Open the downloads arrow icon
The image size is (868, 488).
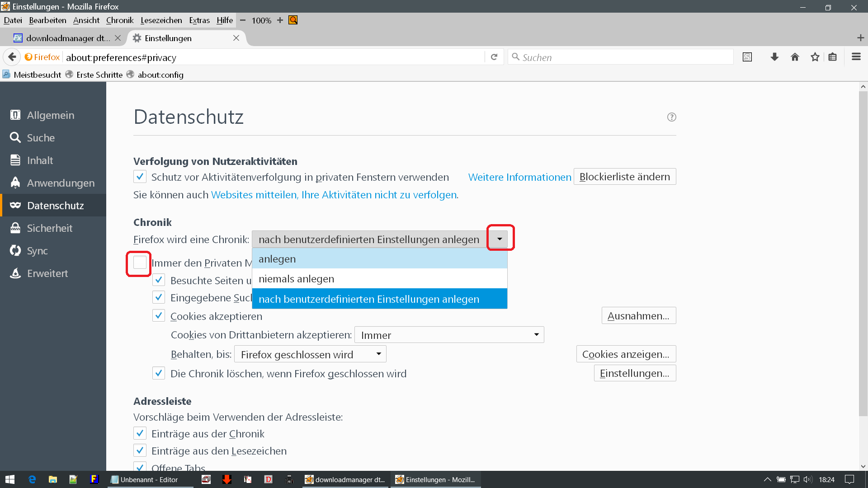coord(774,57)
